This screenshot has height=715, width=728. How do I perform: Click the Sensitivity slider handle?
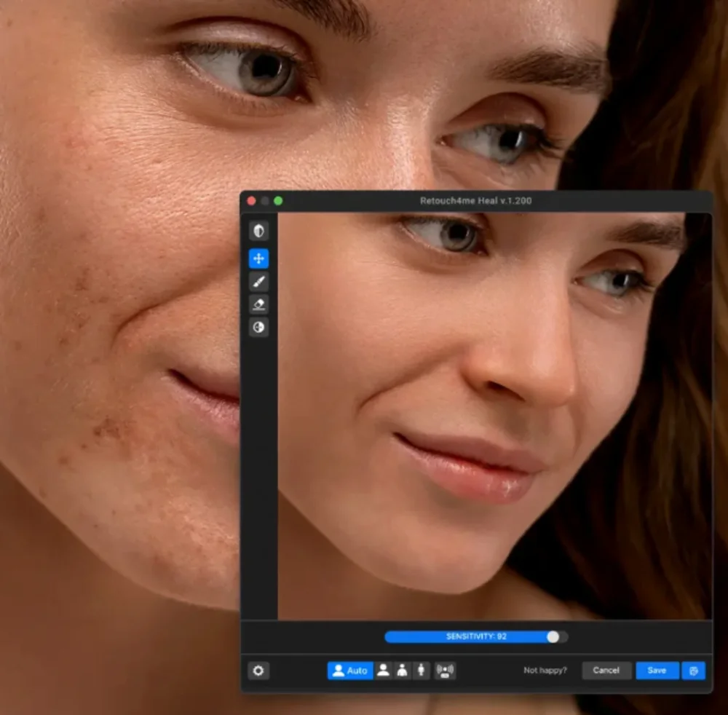[553, 636]
